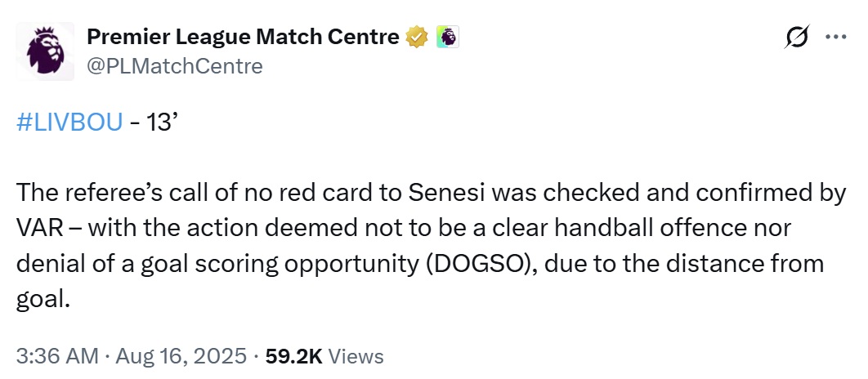This screenshot has width=868, height=379.
Task: Click the word handball in the post
Action: 586,228
